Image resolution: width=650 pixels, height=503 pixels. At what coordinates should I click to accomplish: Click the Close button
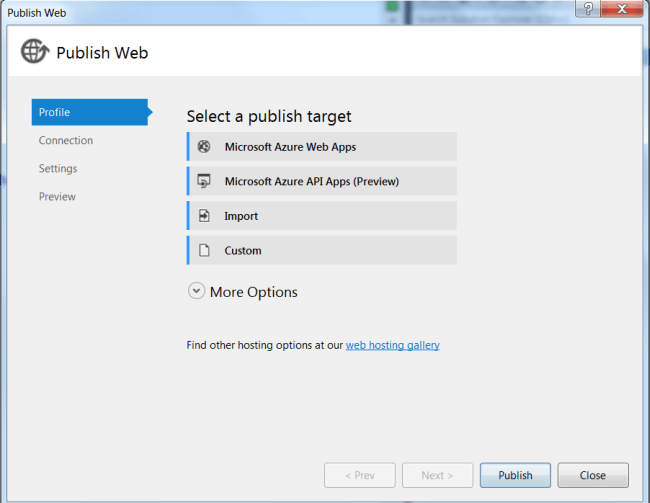click(x=593, y=475)
